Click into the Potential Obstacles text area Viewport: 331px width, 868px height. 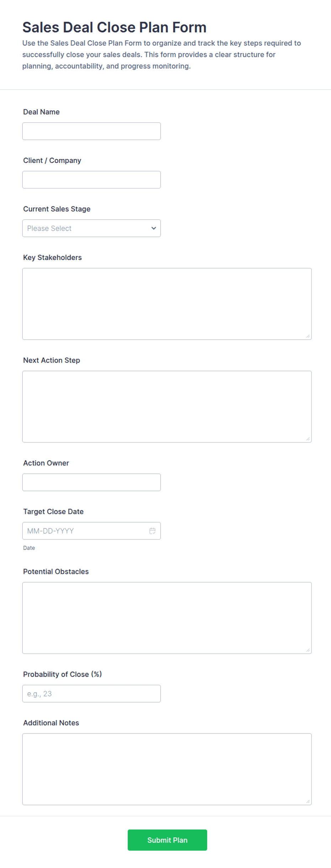(167, 618)
